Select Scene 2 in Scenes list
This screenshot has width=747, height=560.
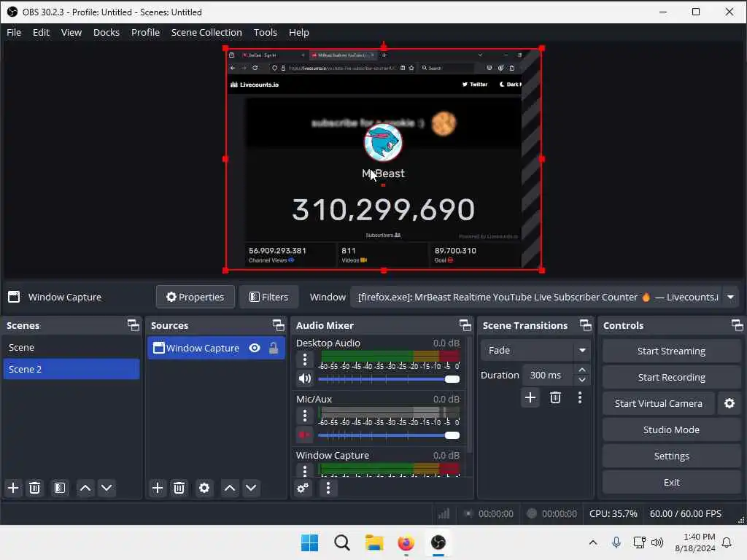pyautogui.click(x=71, y=369)
